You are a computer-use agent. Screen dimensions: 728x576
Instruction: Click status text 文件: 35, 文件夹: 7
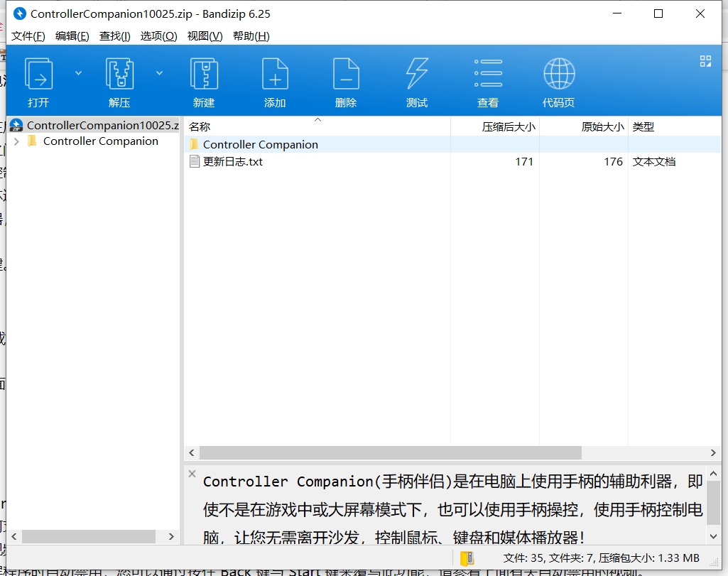[x=548, y=558]
